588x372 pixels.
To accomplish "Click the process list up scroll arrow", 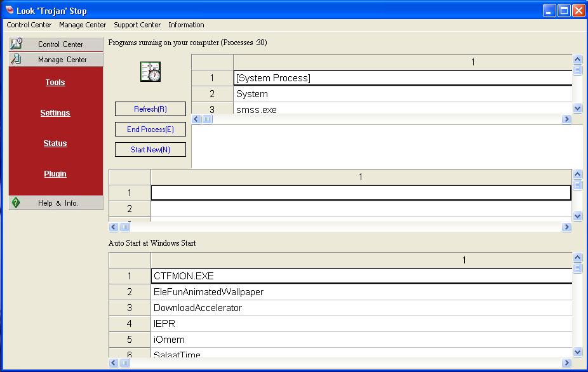I will [x=577, y=59].
